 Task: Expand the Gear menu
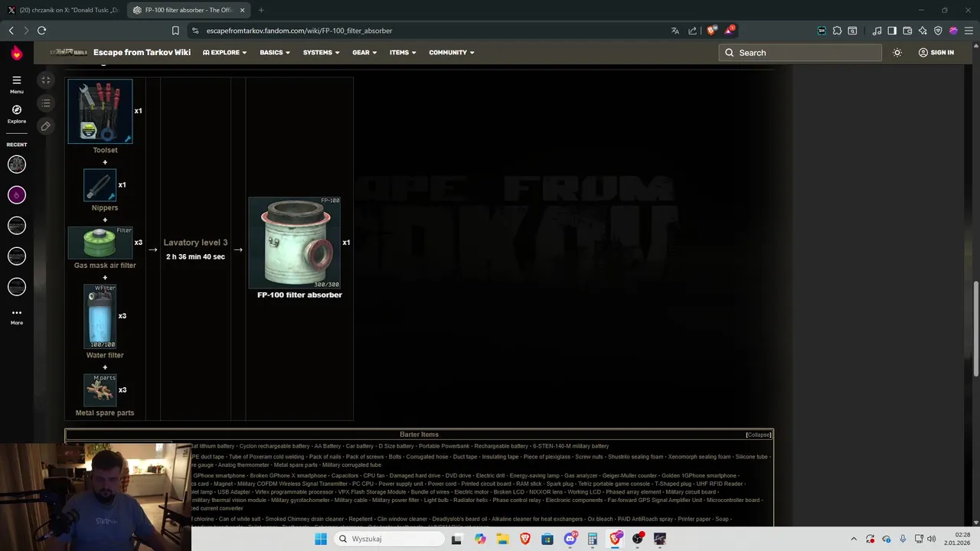click(x=364, y=53)
